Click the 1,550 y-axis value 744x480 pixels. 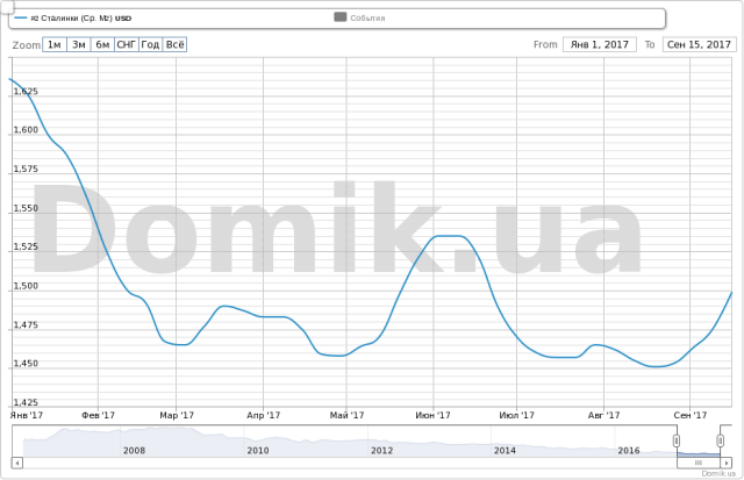(x=26, y=208)
